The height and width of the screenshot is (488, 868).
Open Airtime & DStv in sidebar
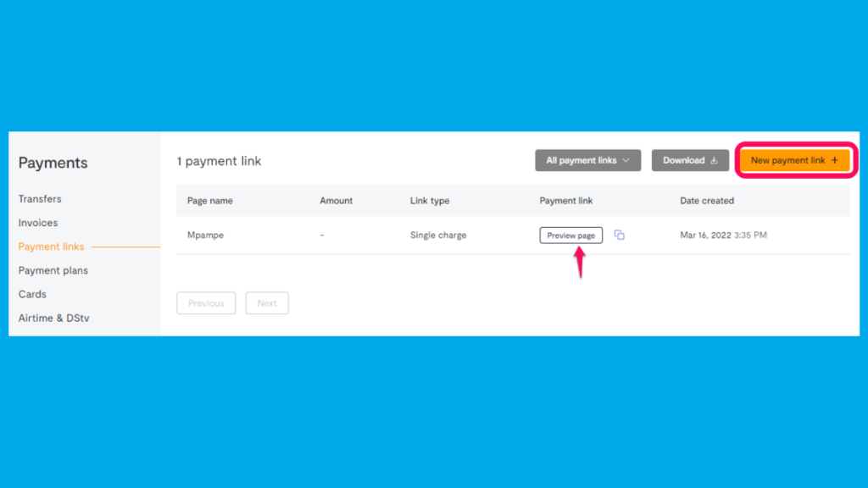click(53, 319)
